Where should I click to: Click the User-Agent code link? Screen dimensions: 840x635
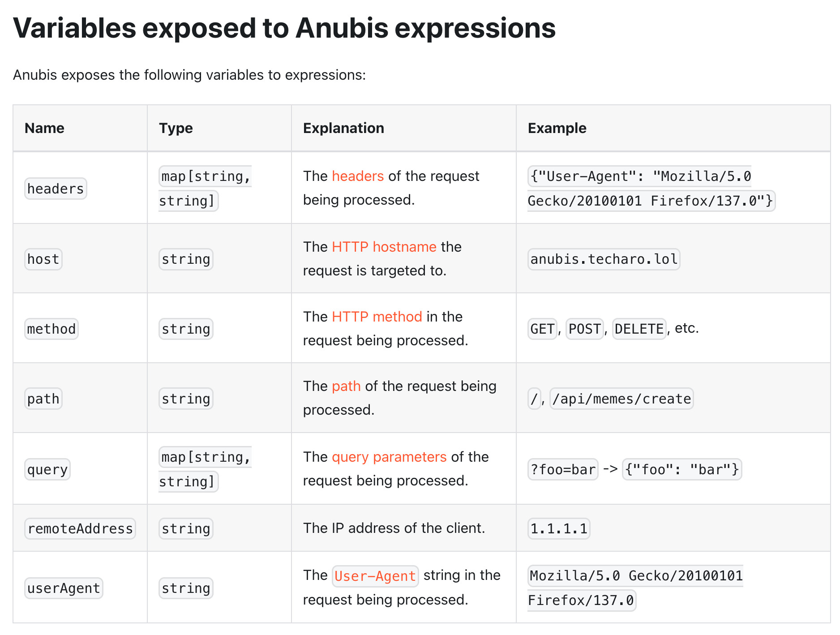(x=375, y=576)
